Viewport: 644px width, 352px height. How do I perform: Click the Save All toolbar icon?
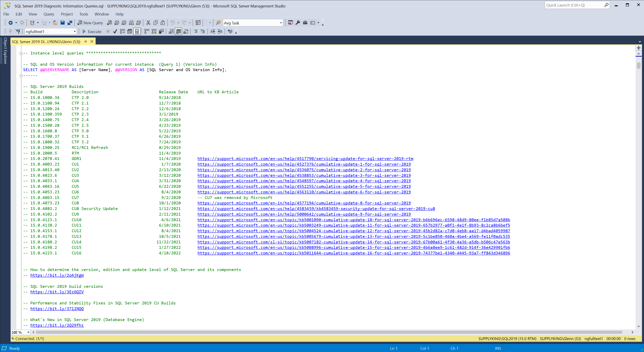click(x=70, y=23)
